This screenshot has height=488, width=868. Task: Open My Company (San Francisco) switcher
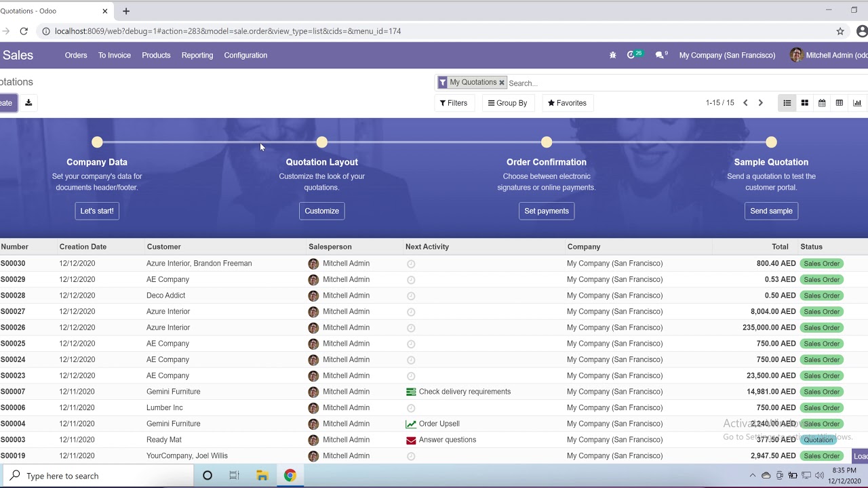[727, 56]
